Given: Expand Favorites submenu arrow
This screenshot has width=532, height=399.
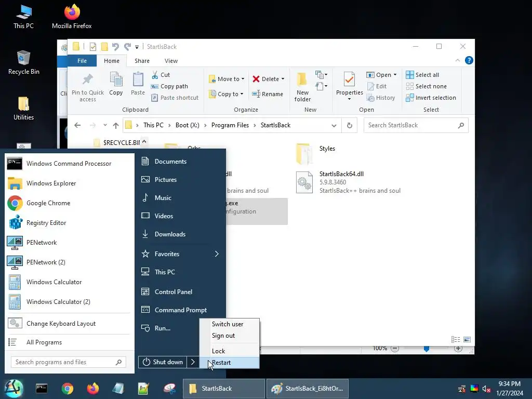Looking at the screenshot, I should [217, 254].
